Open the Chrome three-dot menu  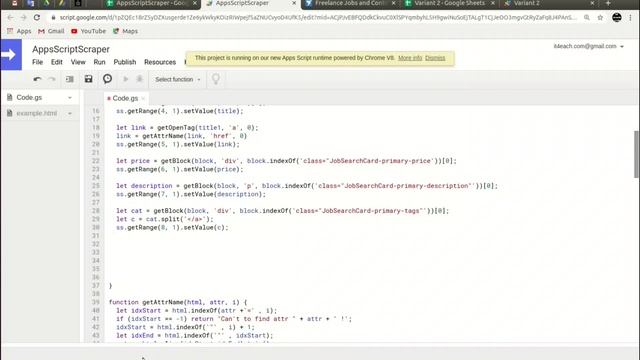631,18
